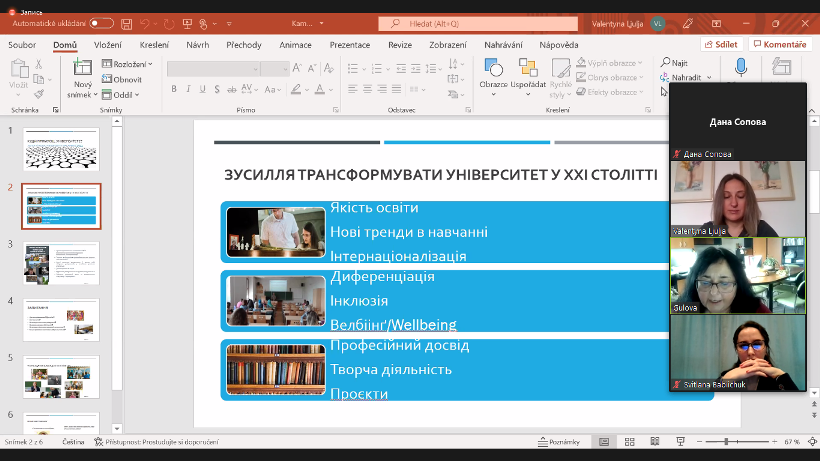Click the Nový snímek icon

click(82, 68)
